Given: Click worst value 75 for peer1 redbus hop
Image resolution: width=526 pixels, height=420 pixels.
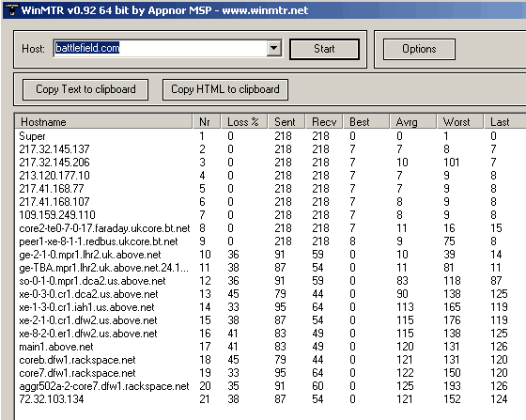Looking at the screenshot, I should tap(449, 241).
